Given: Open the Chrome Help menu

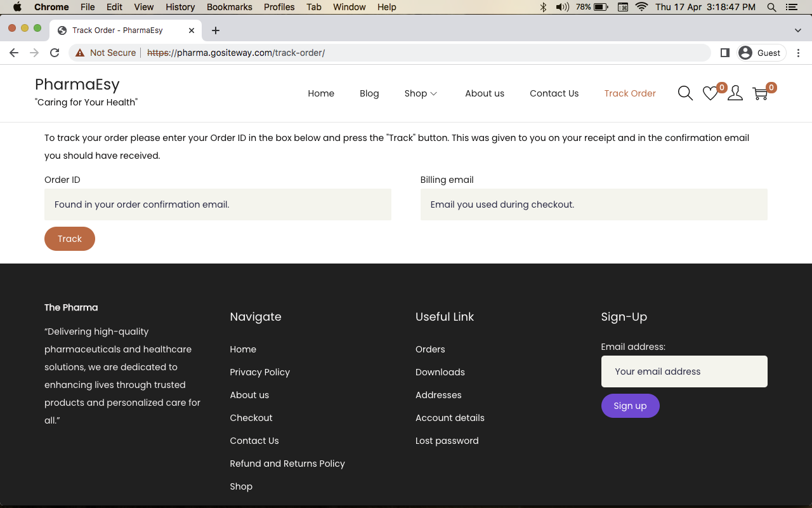Looking at the screenshot, I should [x=387, y=7].
